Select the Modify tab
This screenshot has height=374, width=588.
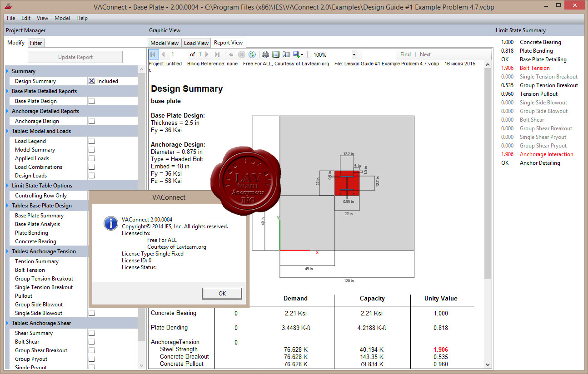point(16,43)
